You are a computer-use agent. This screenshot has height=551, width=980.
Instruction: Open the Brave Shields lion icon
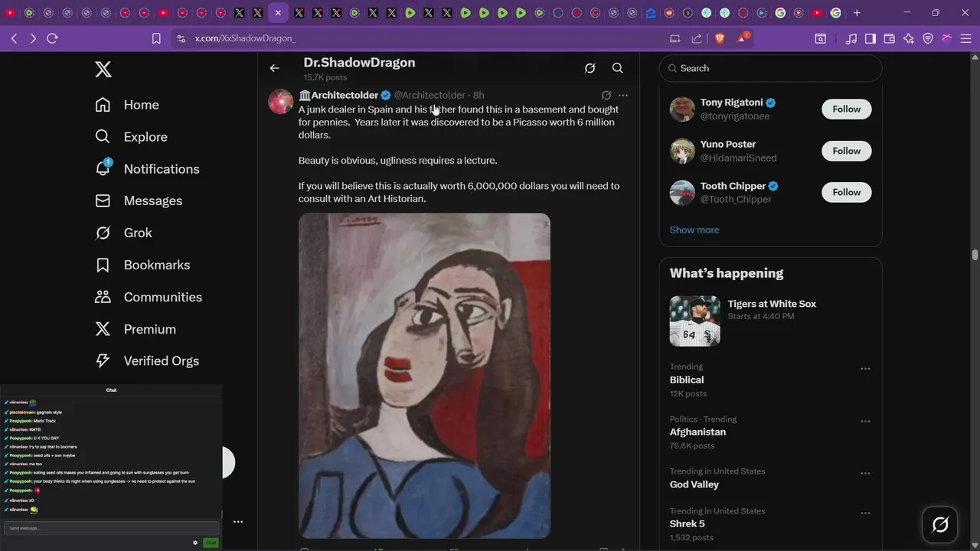(x=720, y=38)
